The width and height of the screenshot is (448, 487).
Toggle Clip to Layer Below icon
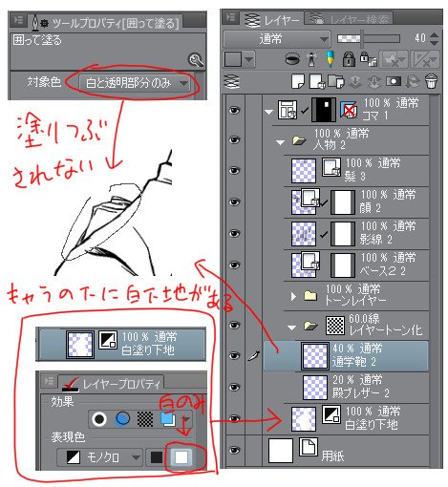292,58
